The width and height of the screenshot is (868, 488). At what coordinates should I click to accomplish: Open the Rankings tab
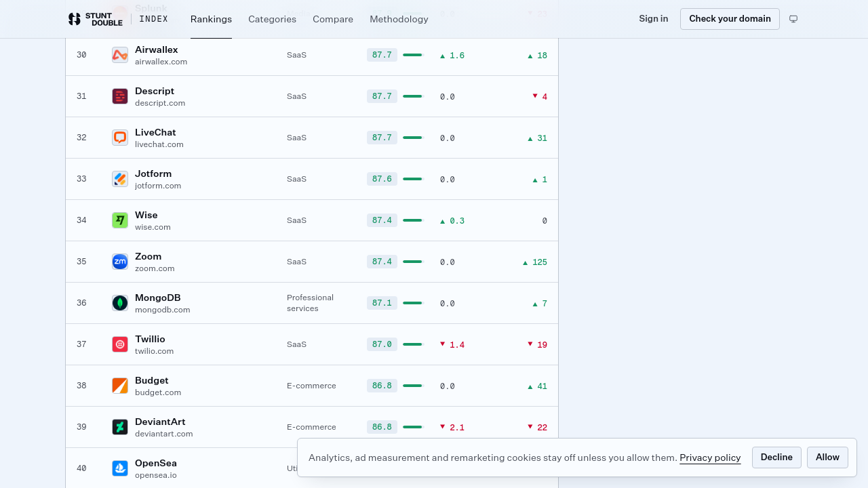(211, 19)
